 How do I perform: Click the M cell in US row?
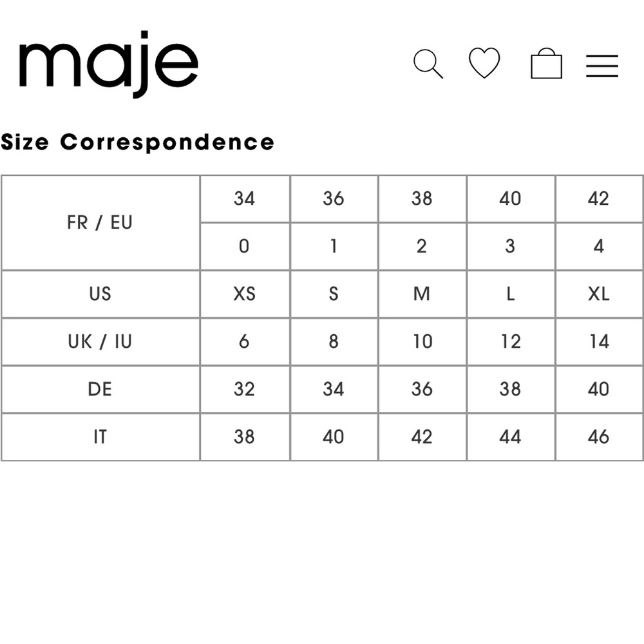pos(422,294)
